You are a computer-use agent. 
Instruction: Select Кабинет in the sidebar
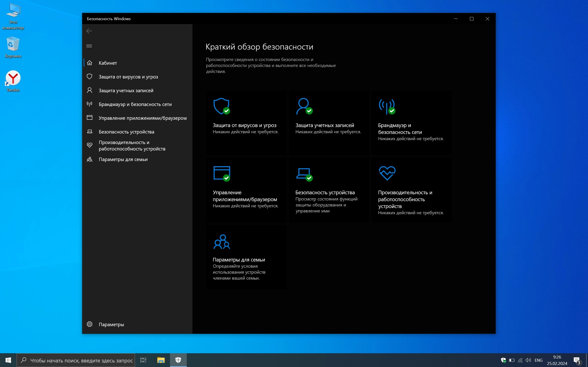click(108, 63)
